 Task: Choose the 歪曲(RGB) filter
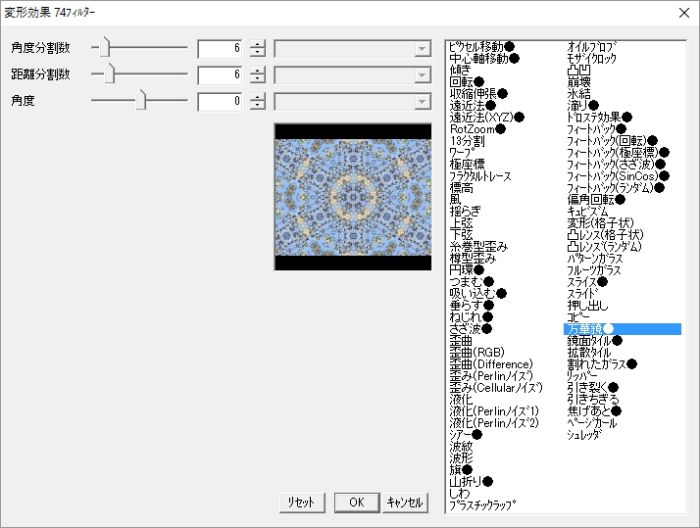click(x=477, y=352)
